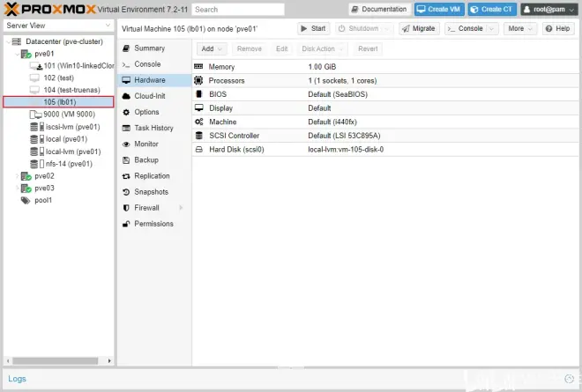Click the SCSI Controller database icon
Image resolution: width=582 pixels, height=392 pixels.
(199, 136)
